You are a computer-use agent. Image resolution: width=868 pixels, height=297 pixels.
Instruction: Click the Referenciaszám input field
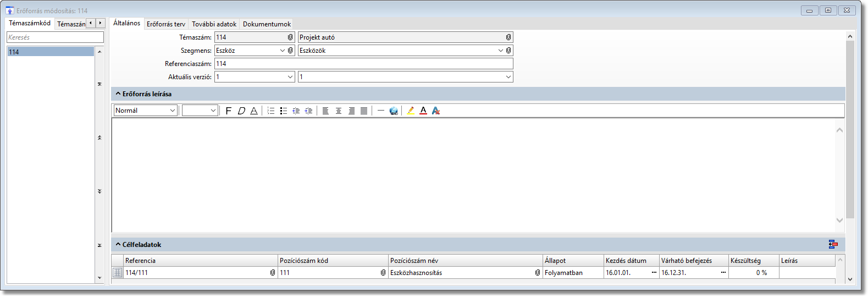(x=363, y=64)
